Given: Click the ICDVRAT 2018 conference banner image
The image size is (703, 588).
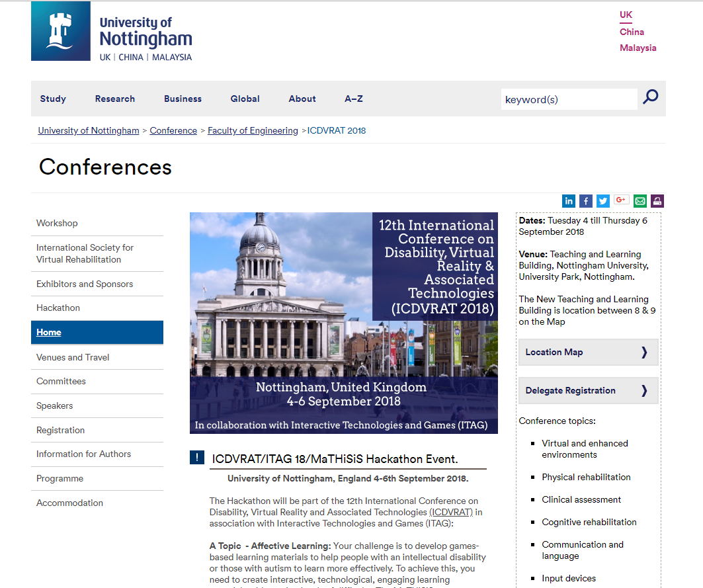Looking at the screenshot, I should pyautogui.click(x=344, y=323).
